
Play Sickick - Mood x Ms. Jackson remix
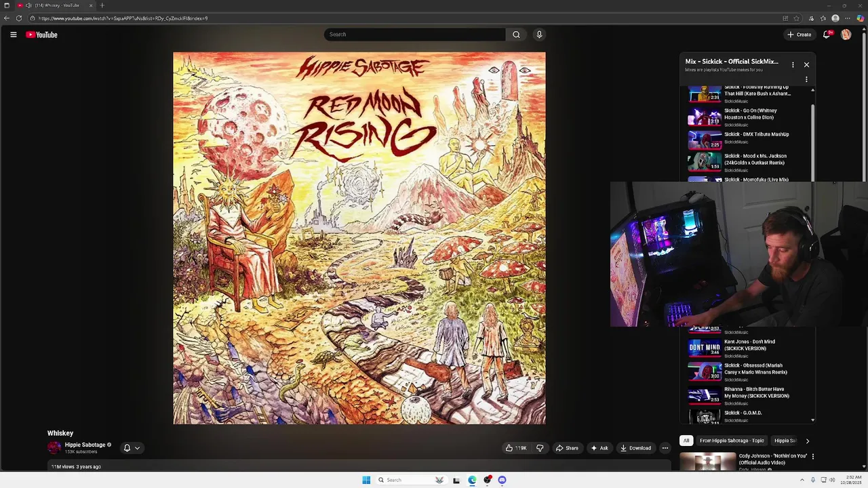749,163
